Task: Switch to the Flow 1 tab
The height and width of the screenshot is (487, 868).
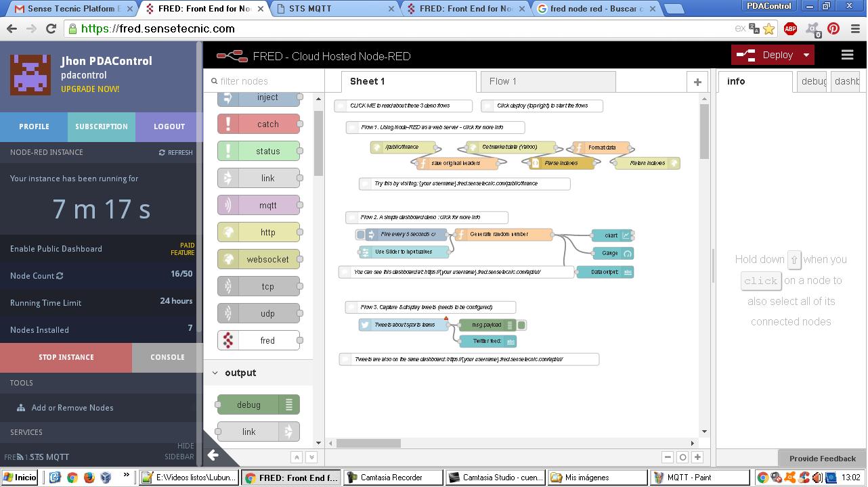Action: pos(548,81)
